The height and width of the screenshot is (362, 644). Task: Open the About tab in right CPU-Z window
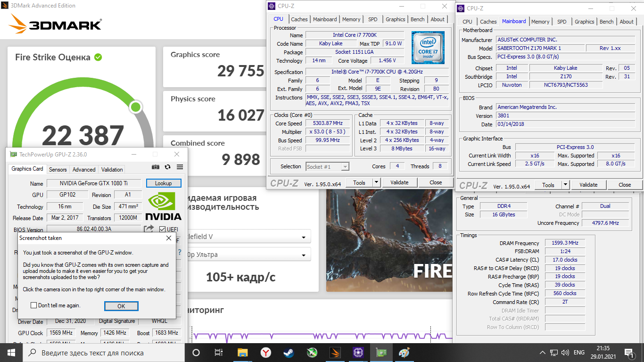click(627, 22)
